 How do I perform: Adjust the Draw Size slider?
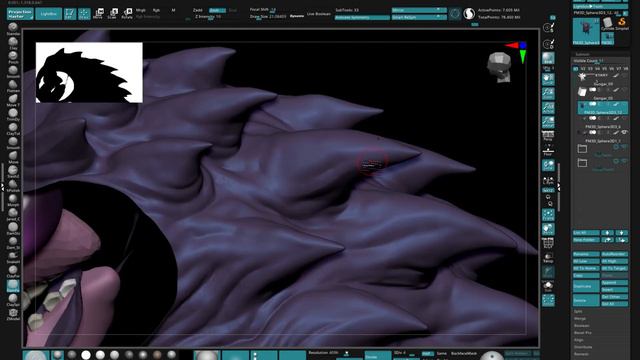click(x=268, y=17)
